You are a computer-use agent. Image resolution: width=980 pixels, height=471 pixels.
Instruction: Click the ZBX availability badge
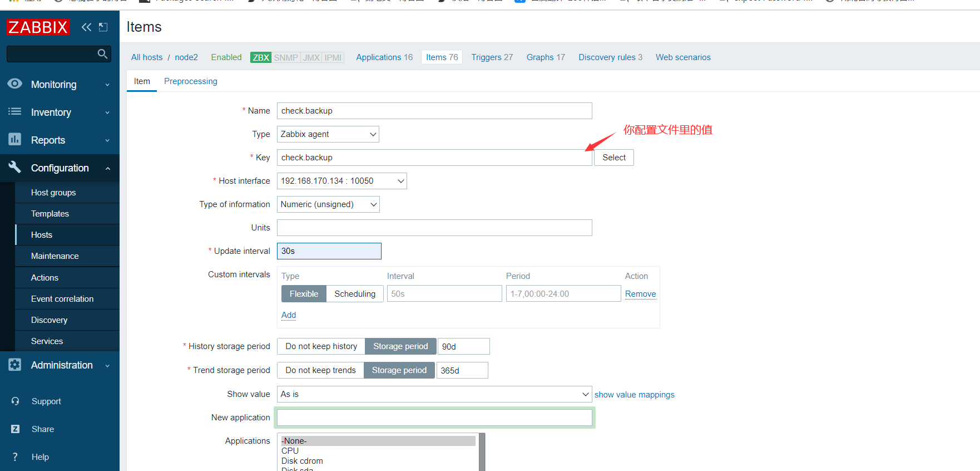(261, 57)
